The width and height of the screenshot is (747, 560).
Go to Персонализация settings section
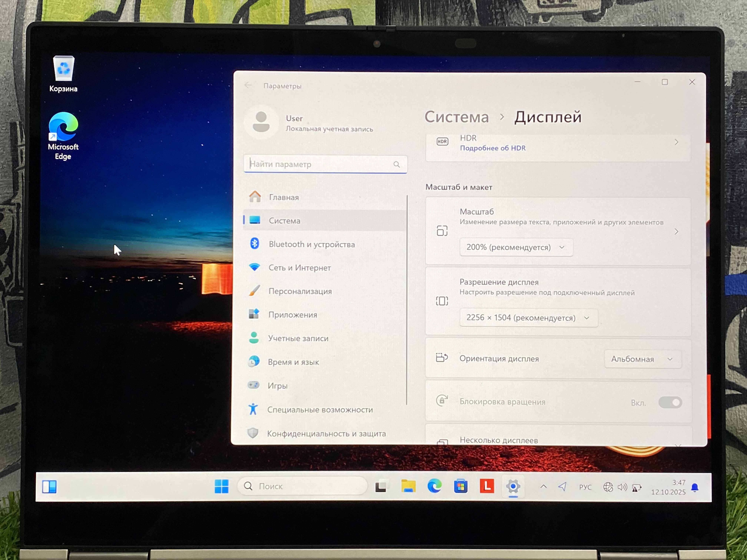(300, 291)
